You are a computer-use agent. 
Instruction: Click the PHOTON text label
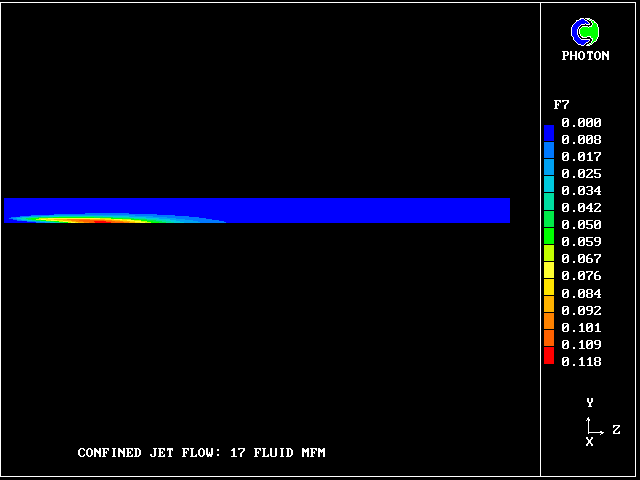click(x=585, y=56)
